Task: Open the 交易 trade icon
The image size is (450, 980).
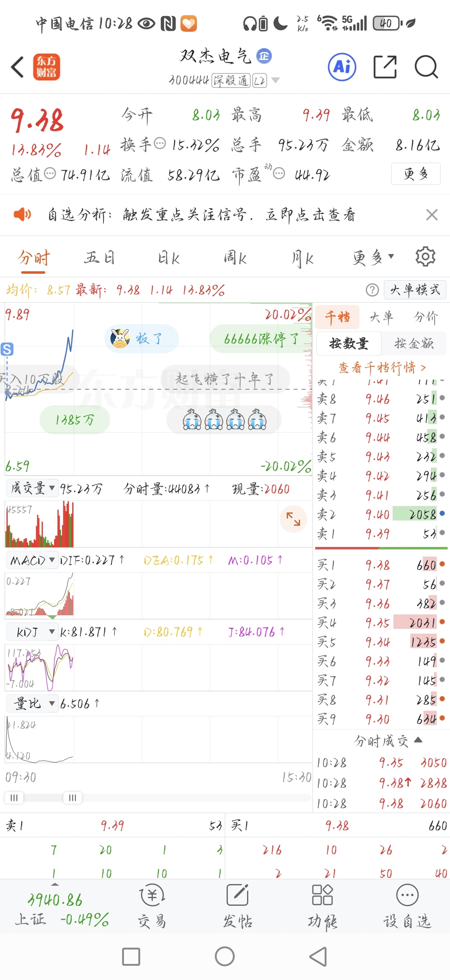Action: [x=152, y=906]
